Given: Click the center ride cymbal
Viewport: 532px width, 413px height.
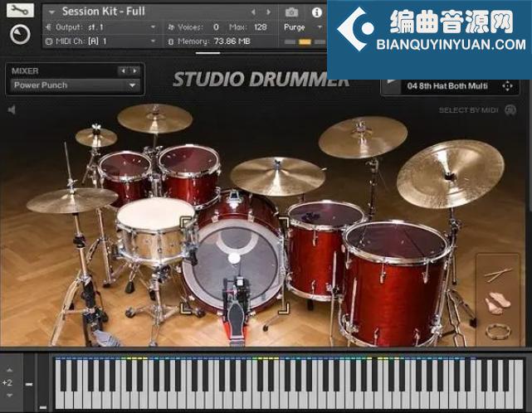Looking at the screenshot, I should coord(277,177).
